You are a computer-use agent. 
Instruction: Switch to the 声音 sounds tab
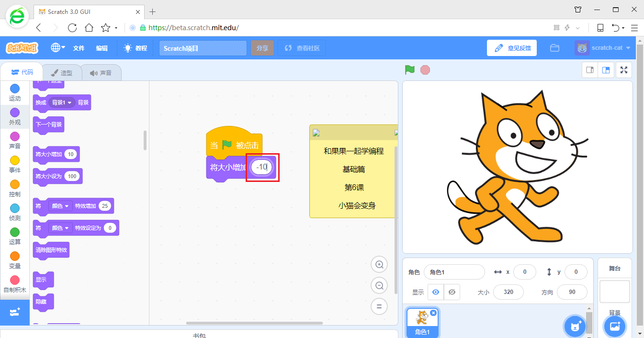101,73
